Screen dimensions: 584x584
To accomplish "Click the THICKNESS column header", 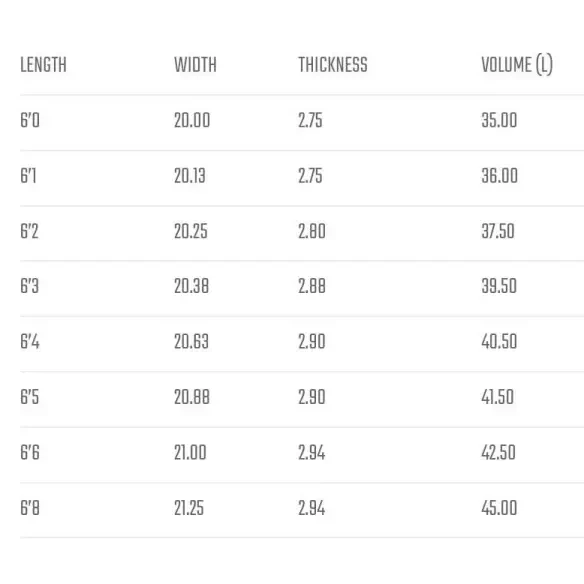I will pos(333,65).
